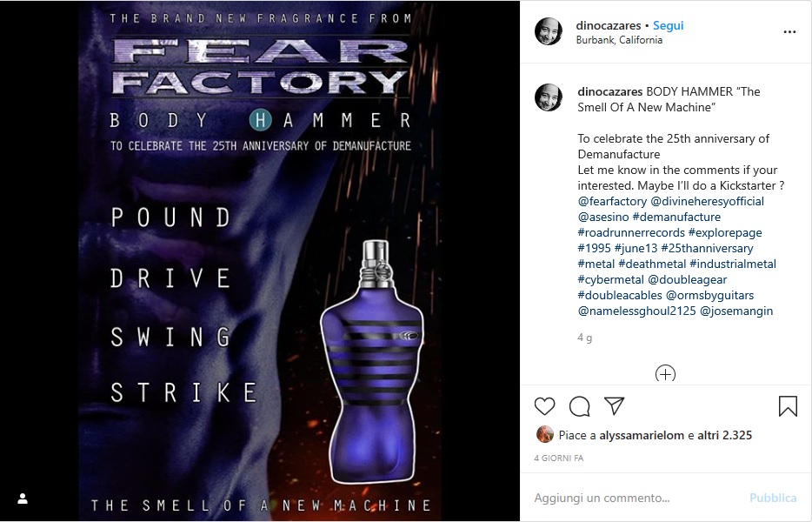Show tagged people icon on photo
The image size is (812, 522).
click(23, 499)
